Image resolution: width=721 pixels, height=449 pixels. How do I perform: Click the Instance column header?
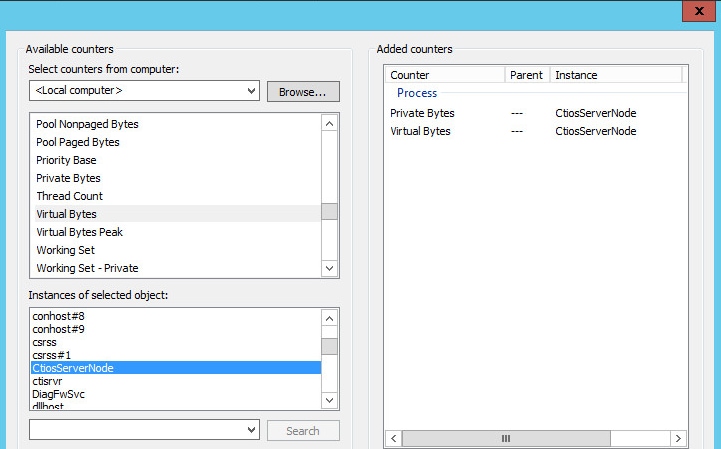[615, 75]
